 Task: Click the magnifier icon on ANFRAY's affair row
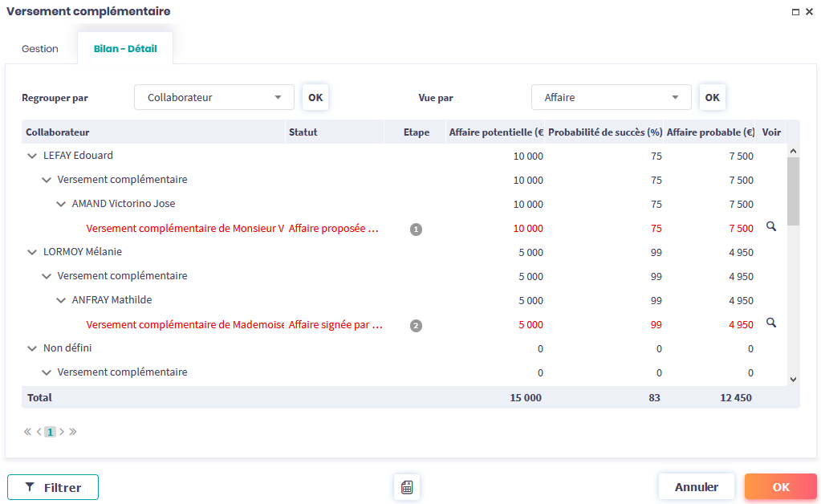tap(771, 323)
